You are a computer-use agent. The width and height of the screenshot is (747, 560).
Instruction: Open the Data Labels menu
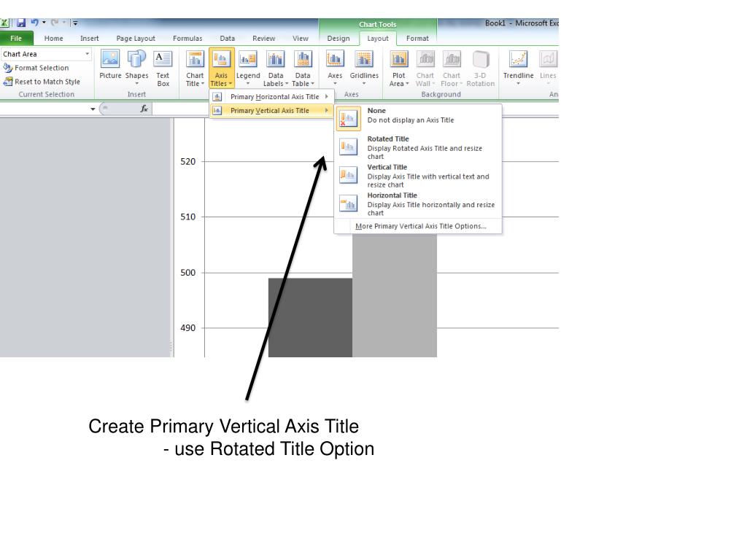coord(275,69)
